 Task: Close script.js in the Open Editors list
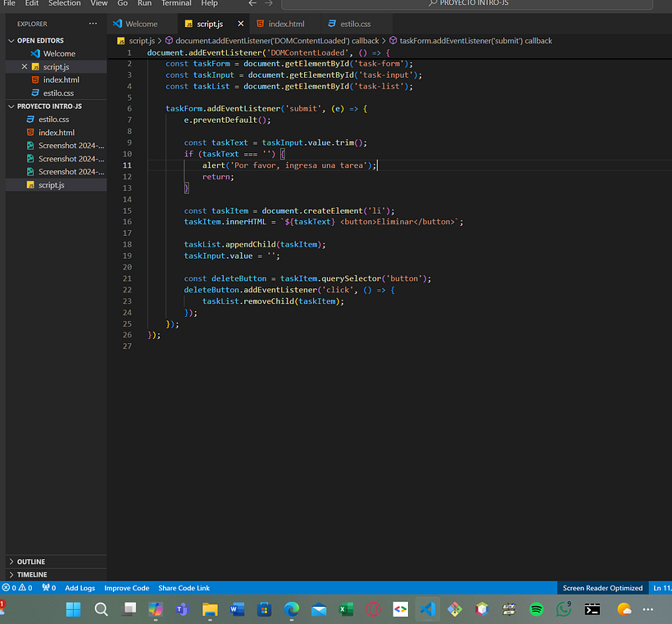[25, 67]
